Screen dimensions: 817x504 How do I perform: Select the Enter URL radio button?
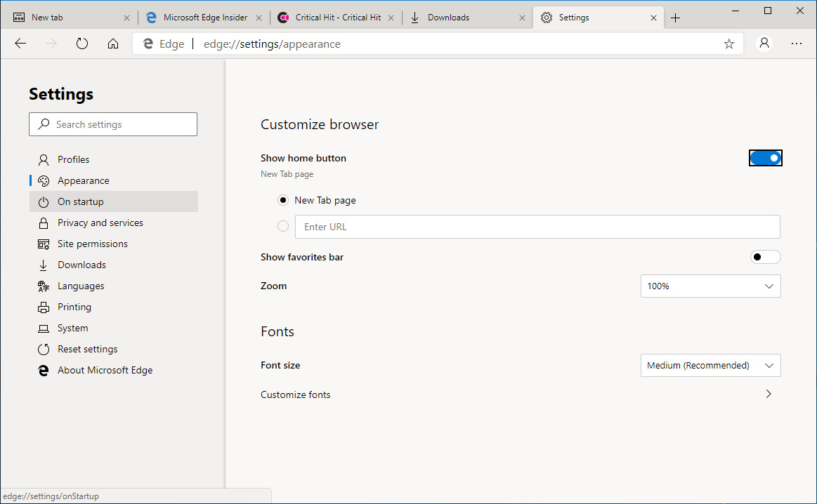tap(283, 226)
